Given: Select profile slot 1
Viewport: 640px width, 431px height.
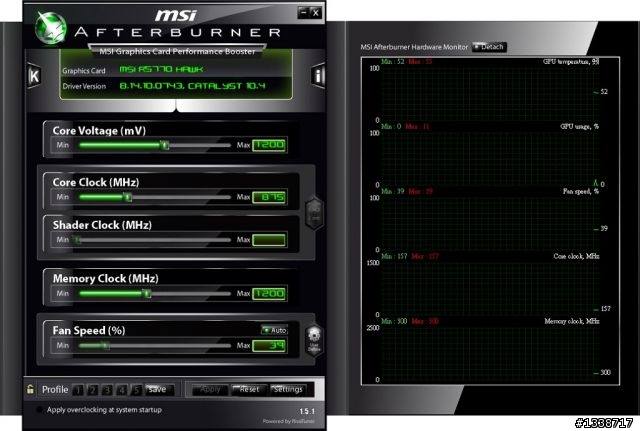Looking at the screenshot, I should coord(78,390).
